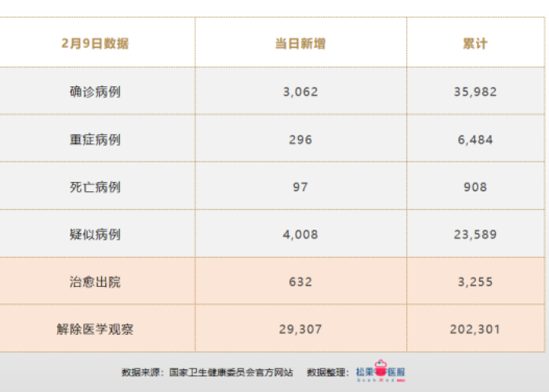Image resolution: width=549 pixels, height=392 pixels.
Task: Click the 数据整理 label in footer
Action: pyautogui.click(x=328, y=372)
